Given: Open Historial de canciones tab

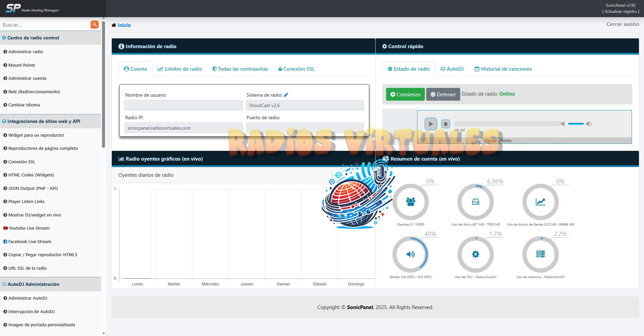Looking at the screenshot, I should (503, 69).
